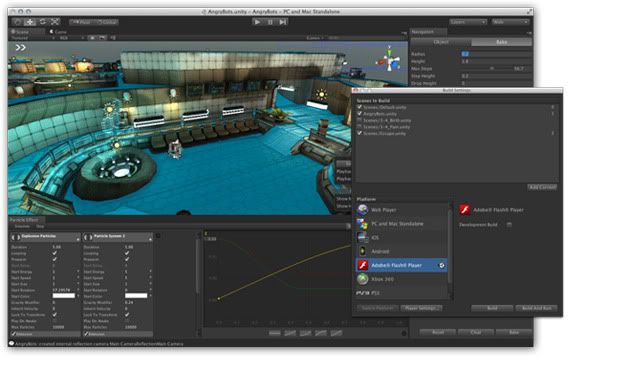Select the Web Player platform icon
This screenshot has height=373, width=620.
coord(362,210)
